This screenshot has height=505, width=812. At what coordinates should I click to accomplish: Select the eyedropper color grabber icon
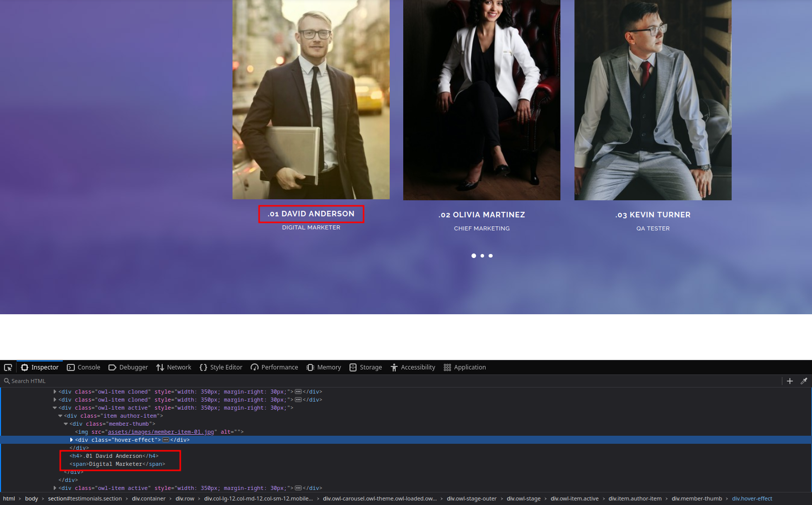(804, 381)
